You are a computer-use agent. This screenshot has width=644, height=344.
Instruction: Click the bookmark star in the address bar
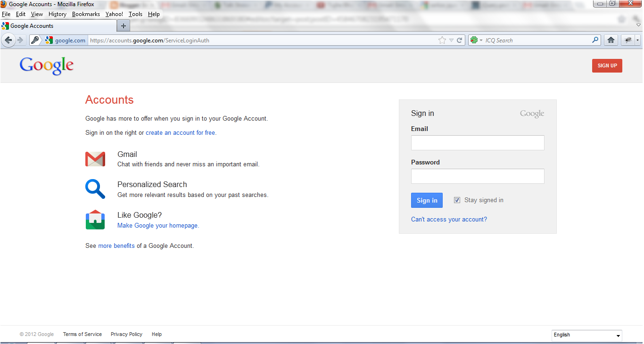click(x=442, y=40)
